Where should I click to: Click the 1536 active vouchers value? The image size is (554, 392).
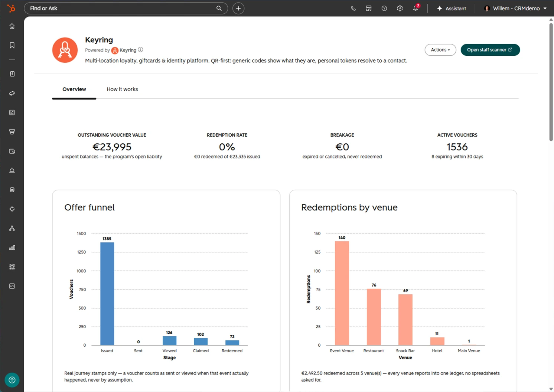click(x=457, y=147)
